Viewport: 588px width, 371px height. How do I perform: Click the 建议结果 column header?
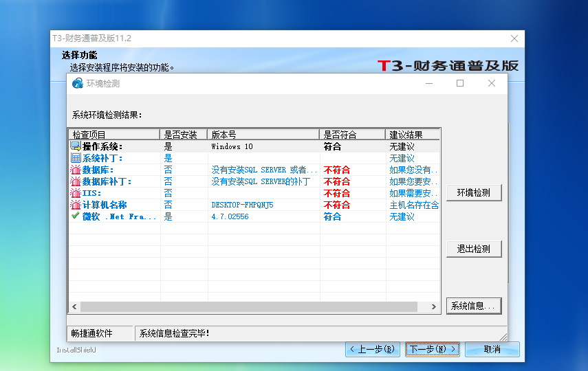pos(413,134)
